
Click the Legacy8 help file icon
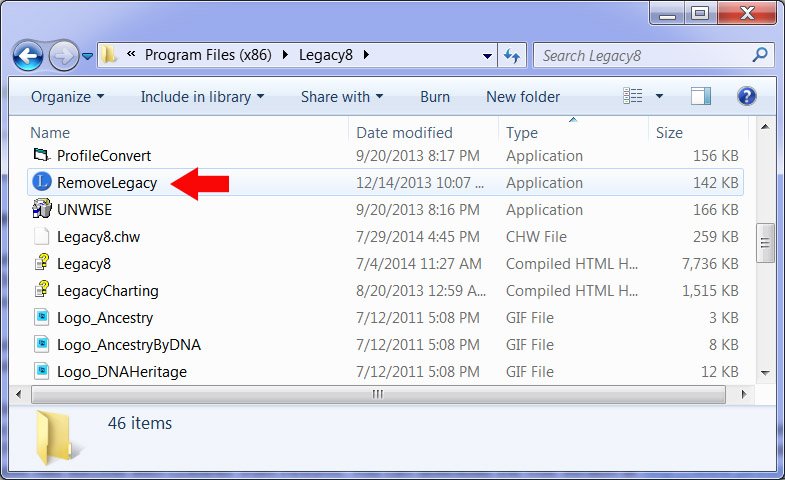[42, 262]
